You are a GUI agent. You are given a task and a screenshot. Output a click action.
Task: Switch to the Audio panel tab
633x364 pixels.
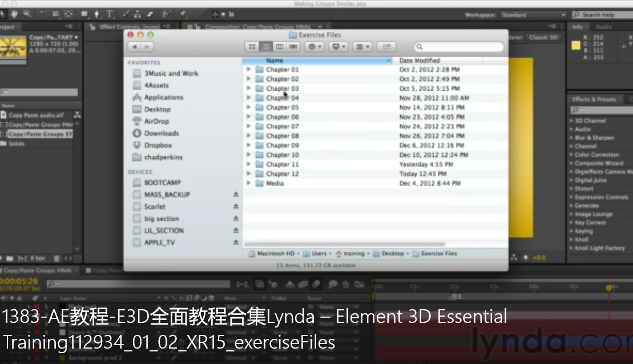coord(603,27)
